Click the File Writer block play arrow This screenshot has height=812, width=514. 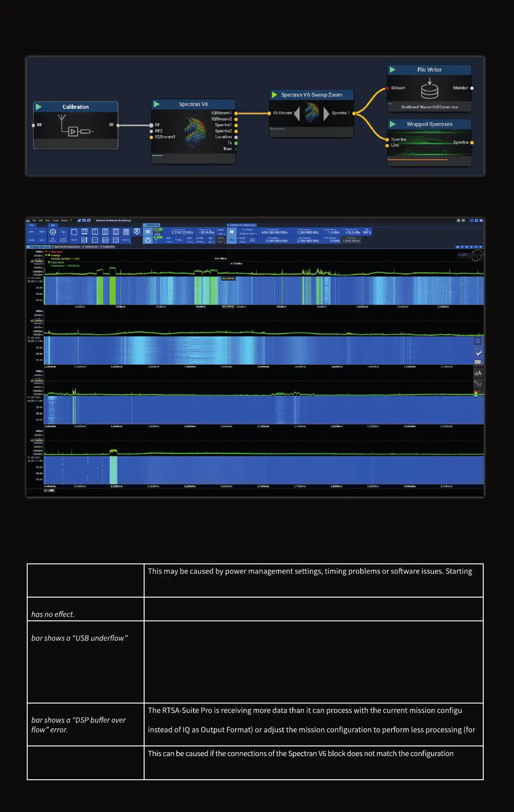tap(393, 70)
